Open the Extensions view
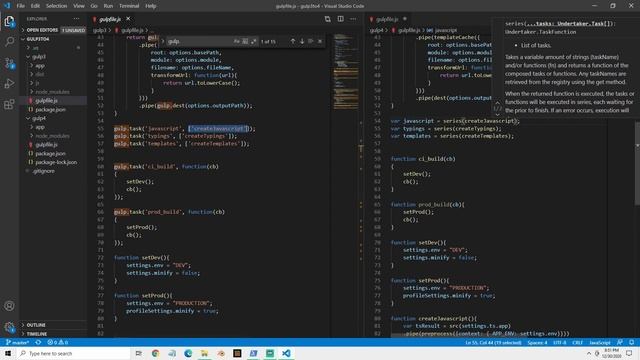Viewport: 640px width, 360px height. (9, 104)
